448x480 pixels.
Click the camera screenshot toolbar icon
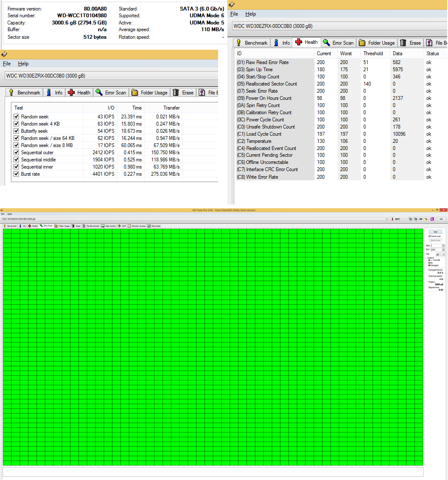click(x=421, y=219)
